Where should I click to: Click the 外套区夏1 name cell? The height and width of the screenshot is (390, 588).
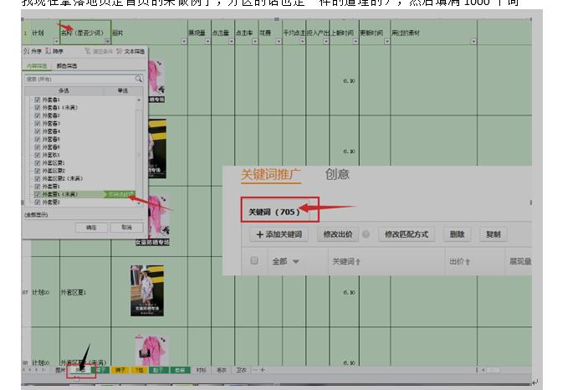(x=85, y=292)
